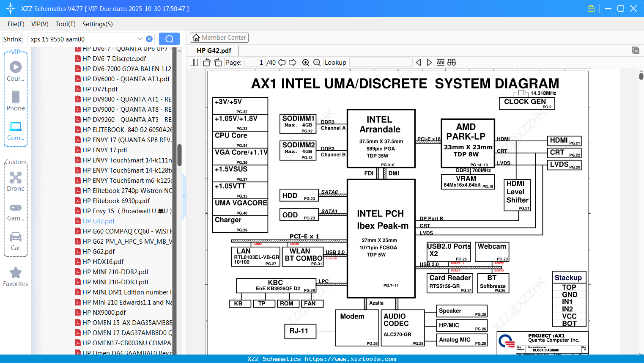Open the Courses category in the sidebar
The height and width of the screenshot is (363, 644).
pos(16,71)
